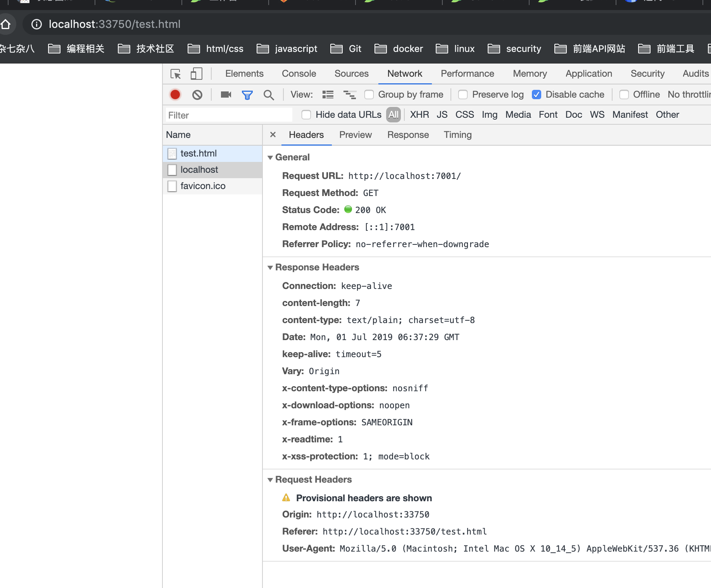Viewport: 711px width, 588px height.
Task: Uncheck the Disable cache checkbox
Action: pyautogui.click(x=537, y=95)
